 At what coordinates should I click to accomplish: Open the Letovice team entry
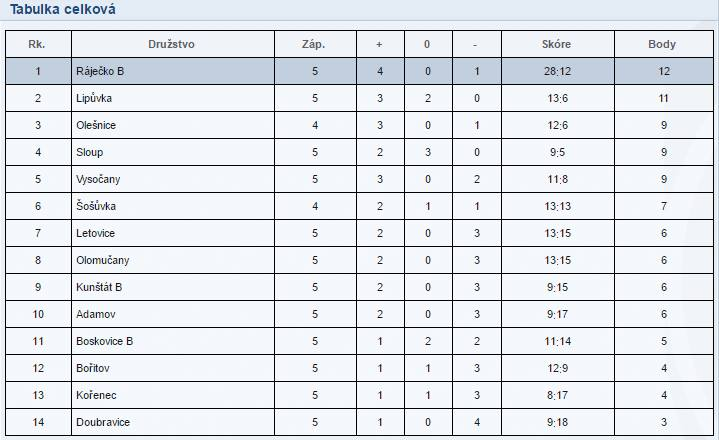[x=95, y=233]
